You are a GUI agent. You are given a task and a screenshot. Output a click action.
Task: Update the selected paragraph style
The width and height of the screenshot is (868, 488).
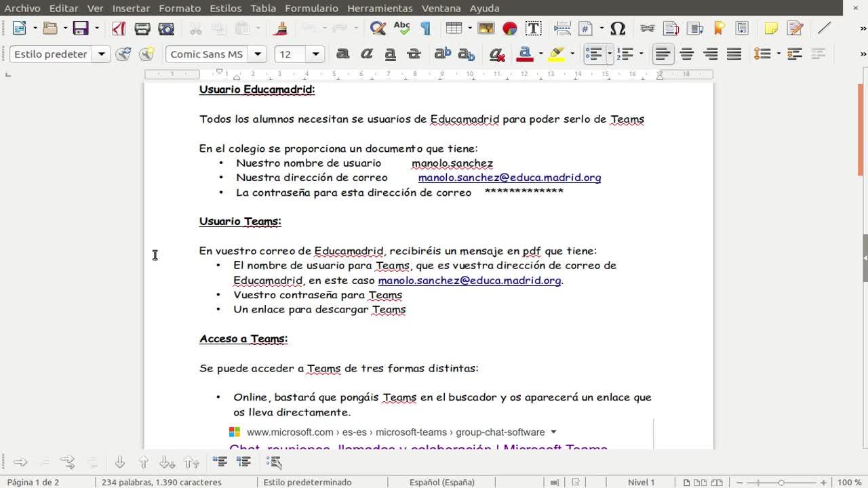[123, 54]
